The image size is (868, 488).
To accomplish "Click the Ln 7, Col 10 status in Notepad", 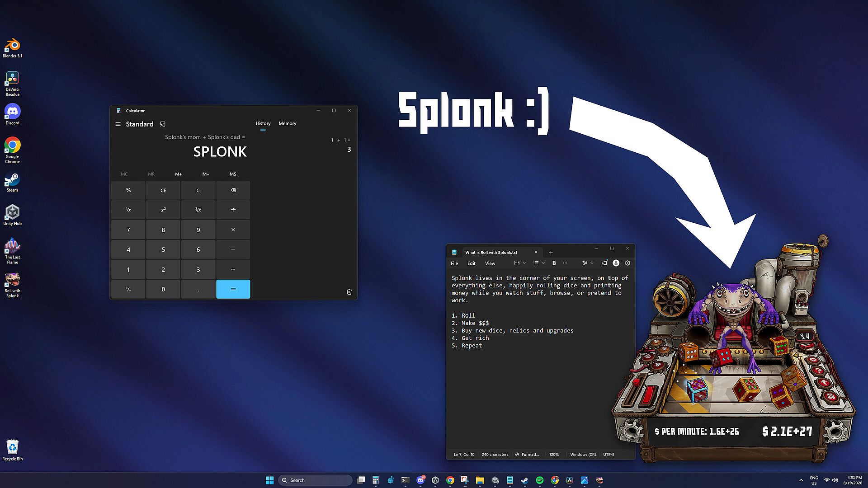I will pyautogui.click(x=464, y=455).
